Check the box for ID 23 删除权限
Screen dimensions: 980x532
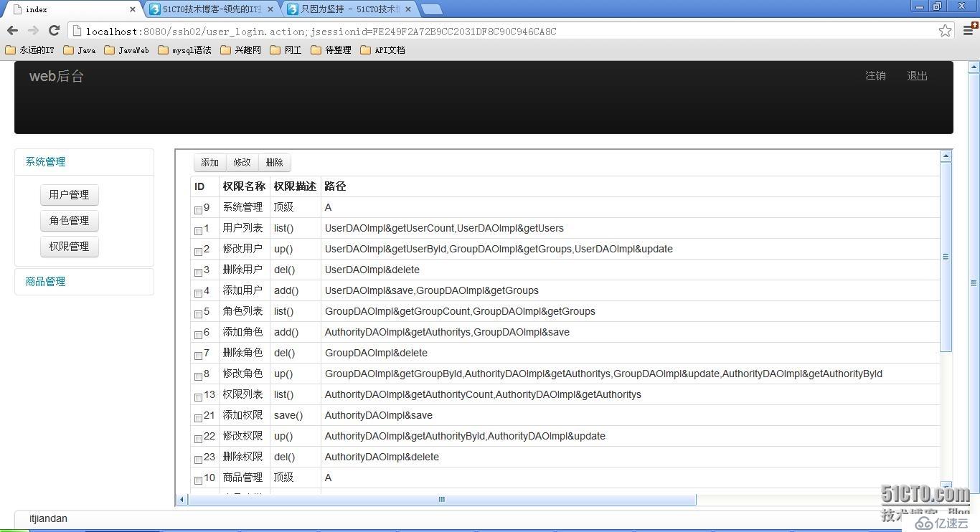pyautogui.click(x=198, y=460)
